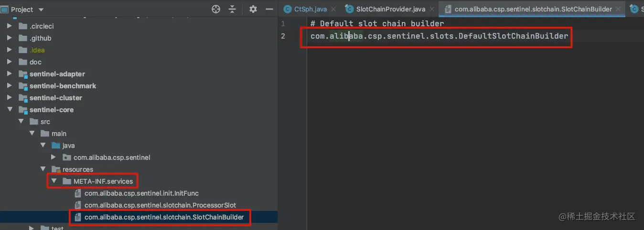Close the CtSph.java tab
This screenshot has width=644, height=230.
(333, 9)
